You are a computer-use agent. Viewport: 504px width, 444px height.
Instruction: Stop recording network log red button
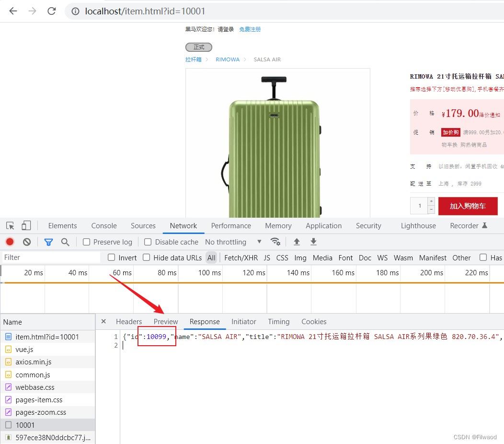(x=10, y=242)
